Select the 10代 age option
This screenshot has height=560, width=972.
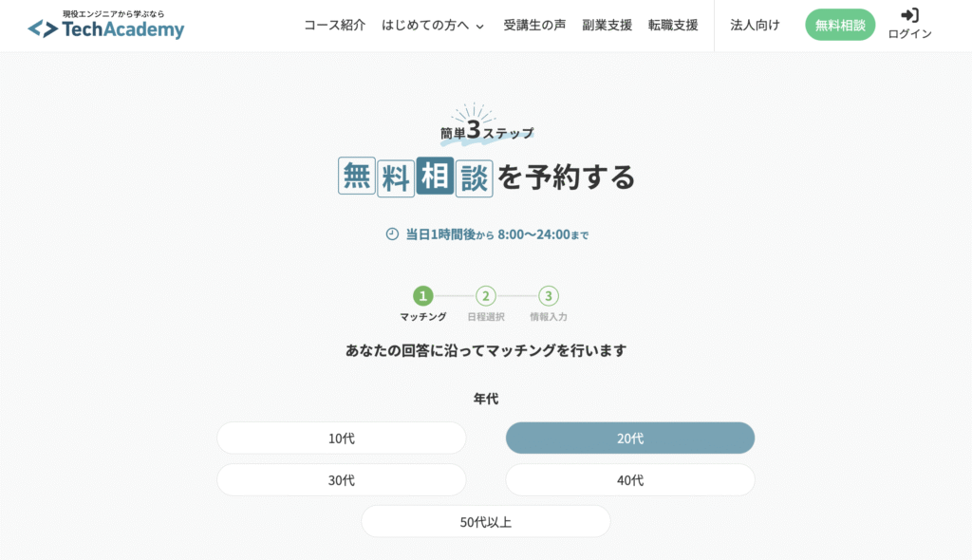342,439
